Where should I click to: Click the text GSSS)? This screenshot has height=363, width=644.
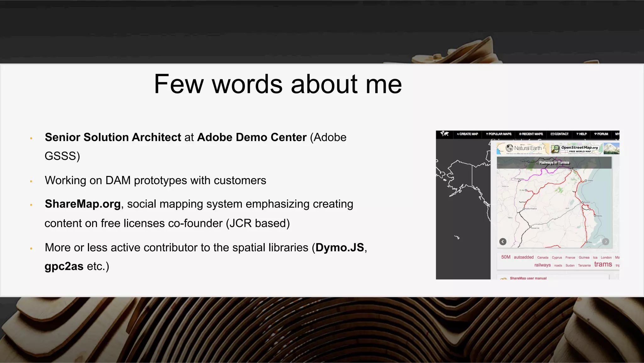click(62, 156)
